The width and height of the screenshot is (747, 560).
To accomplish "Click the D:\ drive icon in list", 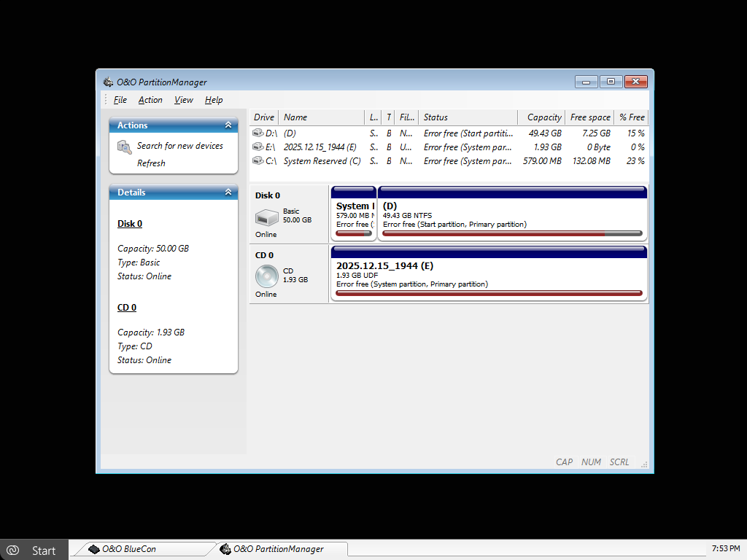I will point(258,133).
